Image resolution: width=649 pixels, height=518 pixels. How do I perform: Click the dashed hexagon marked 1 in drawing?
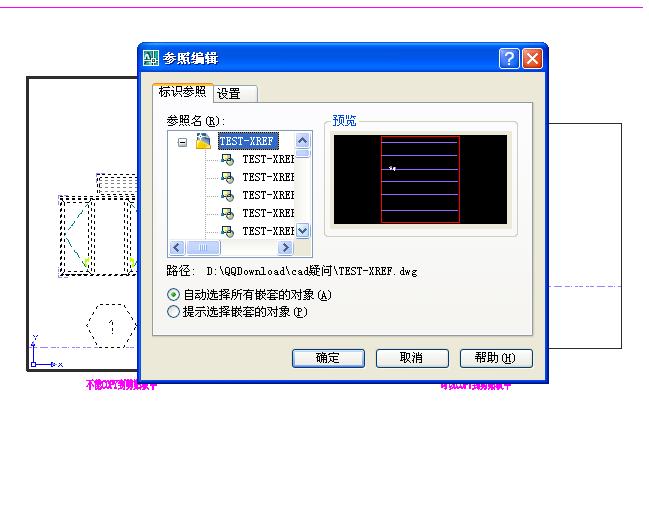pyautogui.click(x=111, y=326)
